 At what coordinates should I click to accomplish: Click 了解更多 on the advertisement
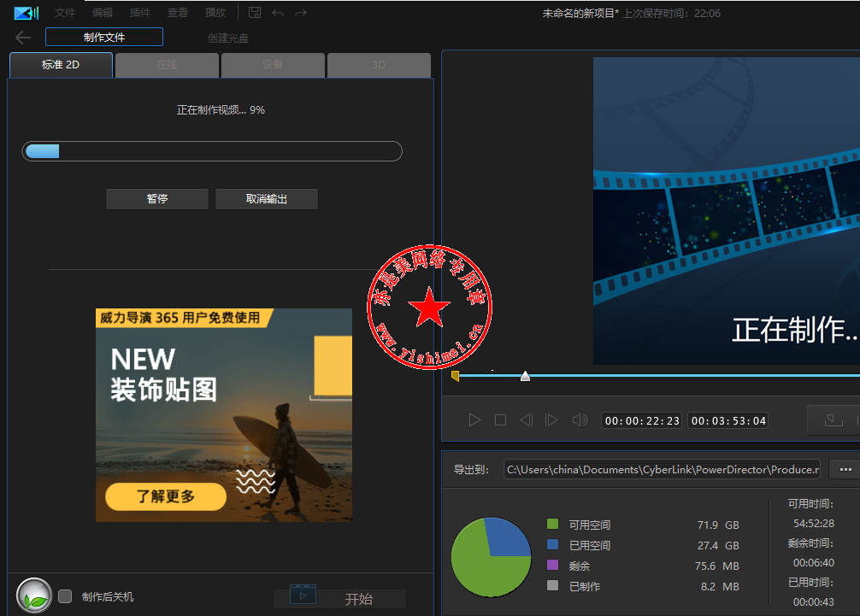(166, 496)
